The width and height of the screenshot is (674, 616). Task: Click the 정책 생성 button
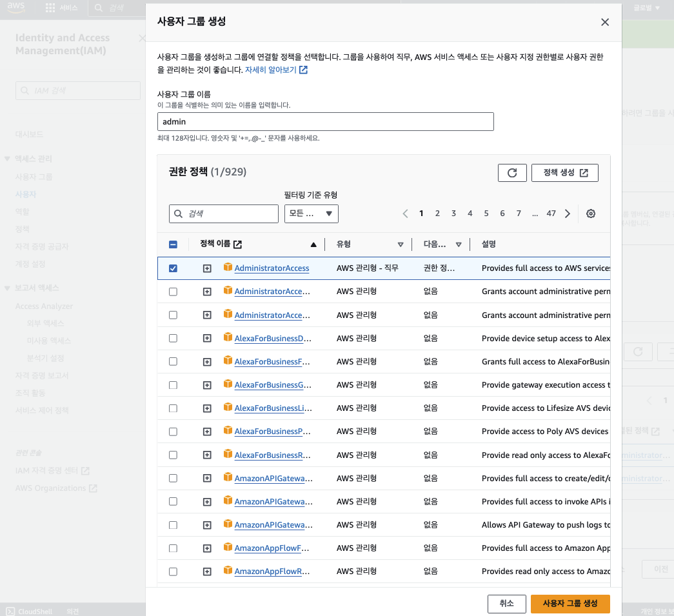[x=565, y=173]
